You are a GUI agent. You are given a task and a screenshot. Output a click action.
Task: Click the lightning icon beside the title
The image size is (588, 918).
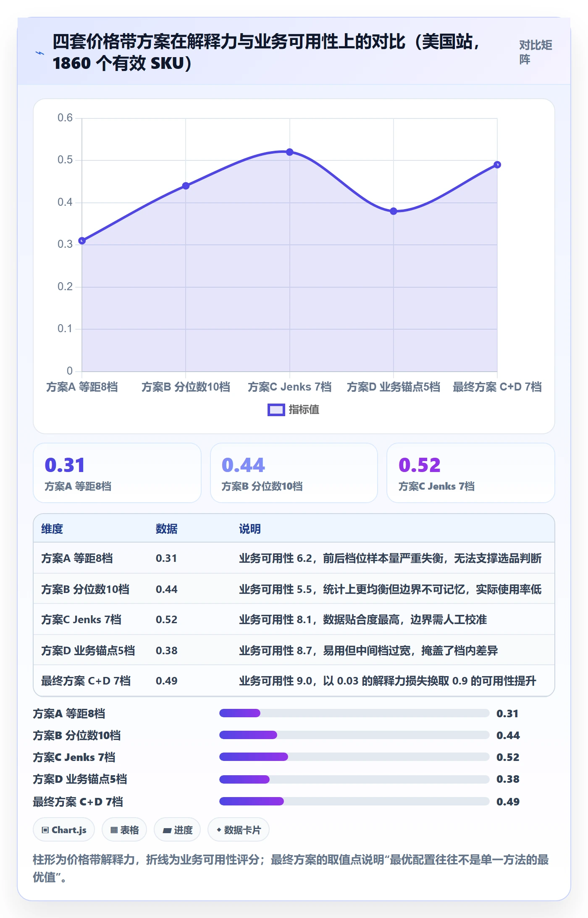click(x=40, y=53)
